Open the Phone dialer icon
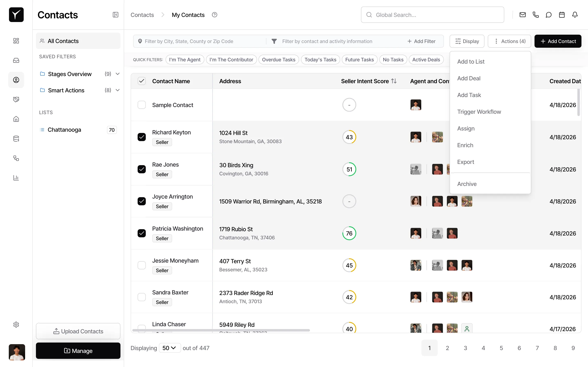 536,14
